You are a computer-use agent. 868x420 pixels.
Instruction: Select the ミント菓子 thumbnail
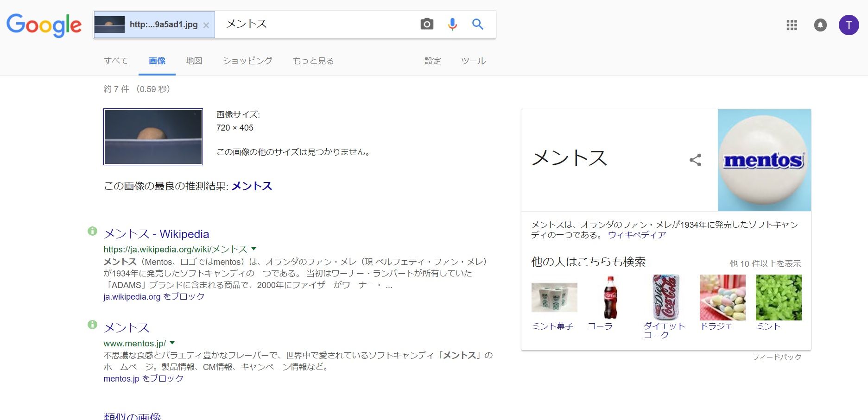pos(554,297)
